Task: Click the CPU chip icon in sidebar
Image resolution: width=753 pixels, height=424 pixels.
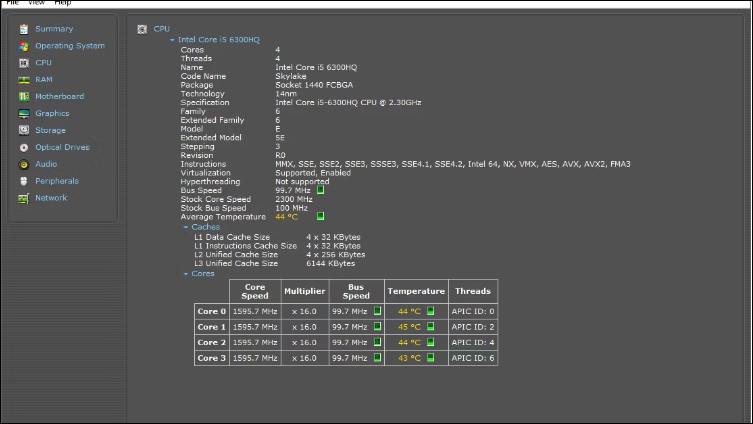Action: click(24, 63)
